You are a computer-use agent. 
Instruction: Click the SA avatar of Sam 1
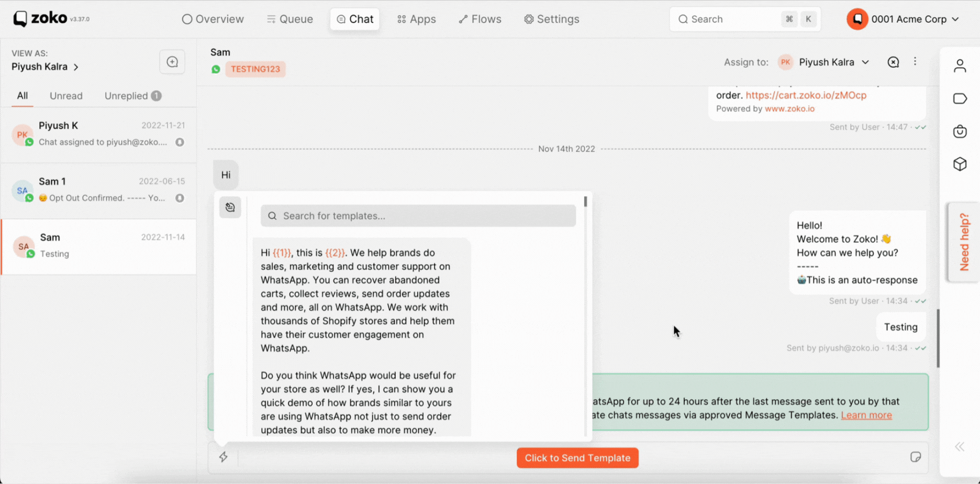pyautogui.click(x=23, y=191)
